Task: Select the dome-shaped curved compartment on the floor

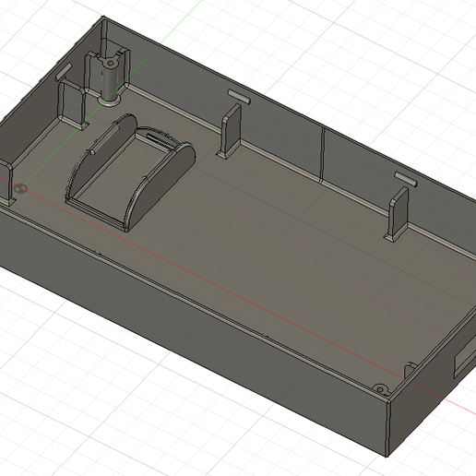Action: tap(131, 173)
